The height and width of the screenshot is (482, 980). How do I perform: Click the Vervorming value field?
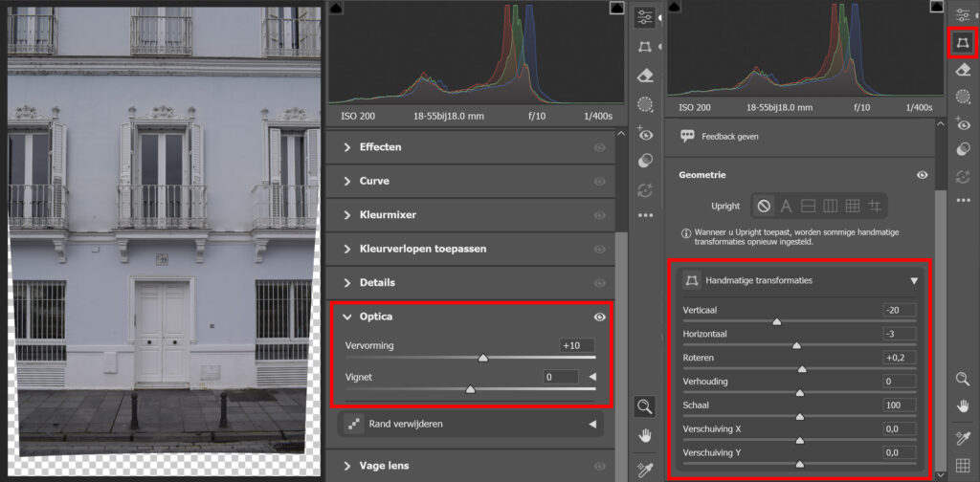(x=577, y=345)
